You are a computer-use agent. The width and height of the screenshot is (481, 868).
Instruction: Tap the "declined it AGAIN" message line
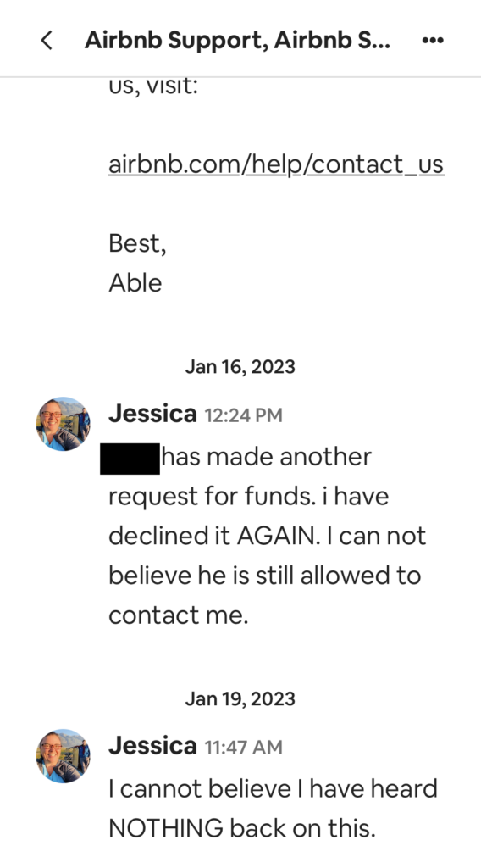pos(267,536)
